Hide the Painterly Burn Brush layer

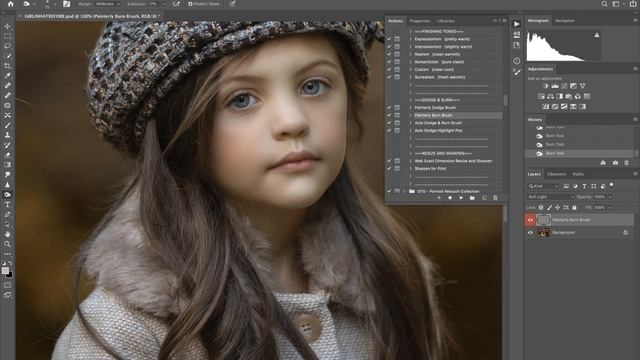coord(531,220)
